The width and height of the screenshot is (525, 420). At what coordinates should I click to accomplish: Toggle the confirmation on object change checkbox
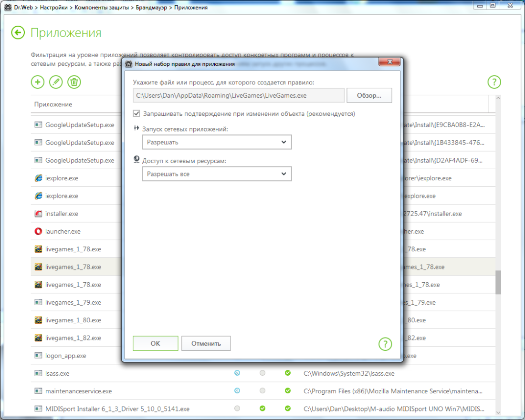point(136,113)
